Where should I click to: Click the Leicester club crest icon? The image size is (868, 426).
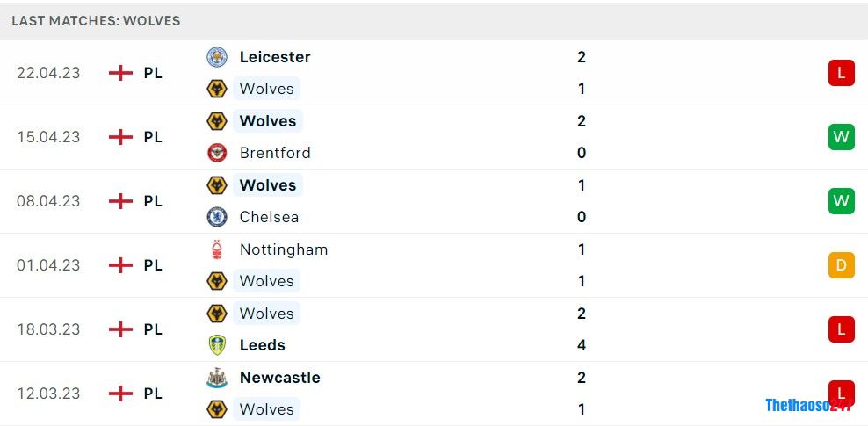(216, 57)
